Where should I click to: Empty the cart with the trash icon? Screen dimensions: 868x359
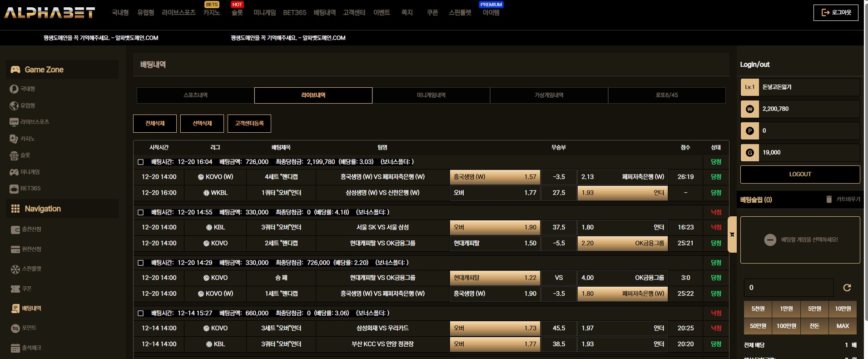pyautogui.click(x=829, y=199)
